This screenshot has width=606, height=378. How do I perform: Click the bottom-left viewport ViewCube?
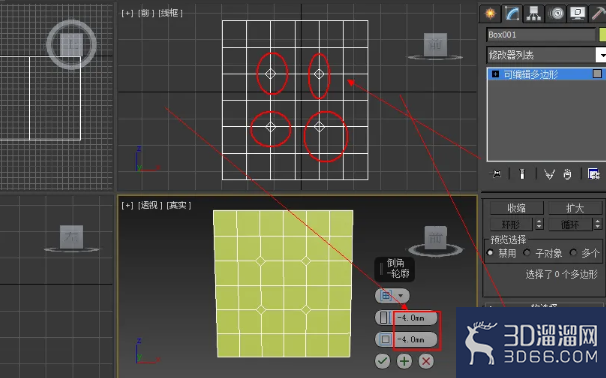71,238
